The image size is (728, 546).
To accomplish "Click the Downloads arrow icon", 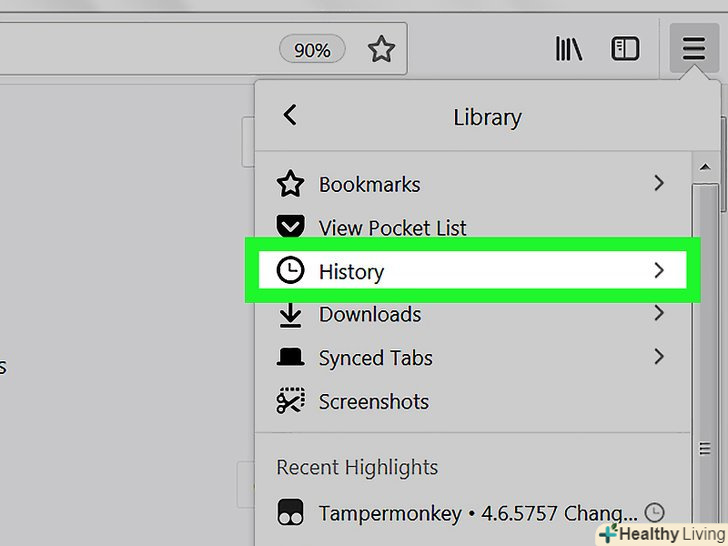I will point(290,315).
